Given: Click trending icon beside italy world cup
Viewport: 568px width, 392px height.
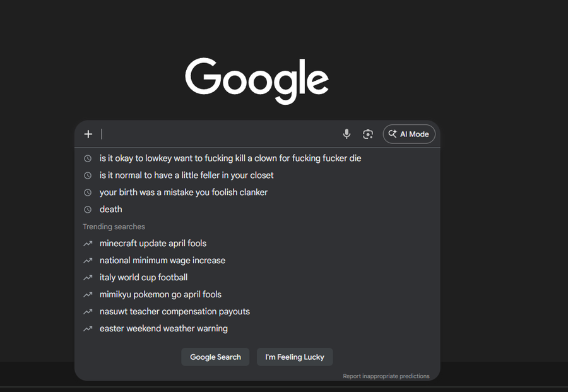Looking at the screenshot, I should pos(88,278).
